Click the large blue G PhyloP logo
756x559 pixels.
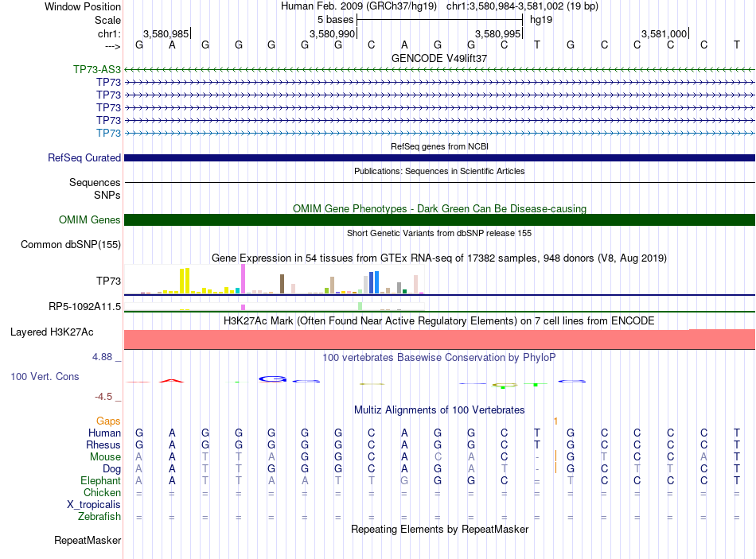pos(272,379)
